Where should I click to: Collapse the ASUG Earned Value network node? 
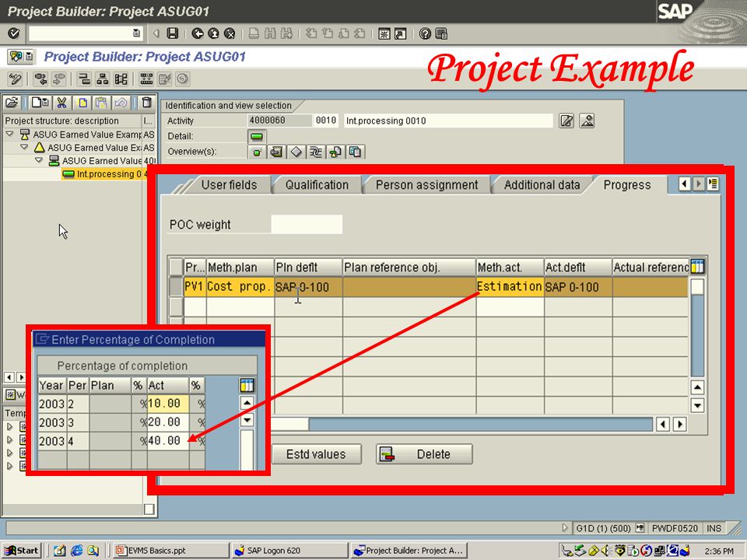point(39,160)
